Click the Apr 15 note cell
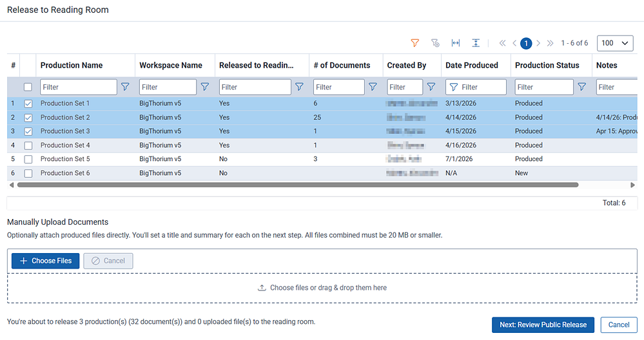 [616, 131]
